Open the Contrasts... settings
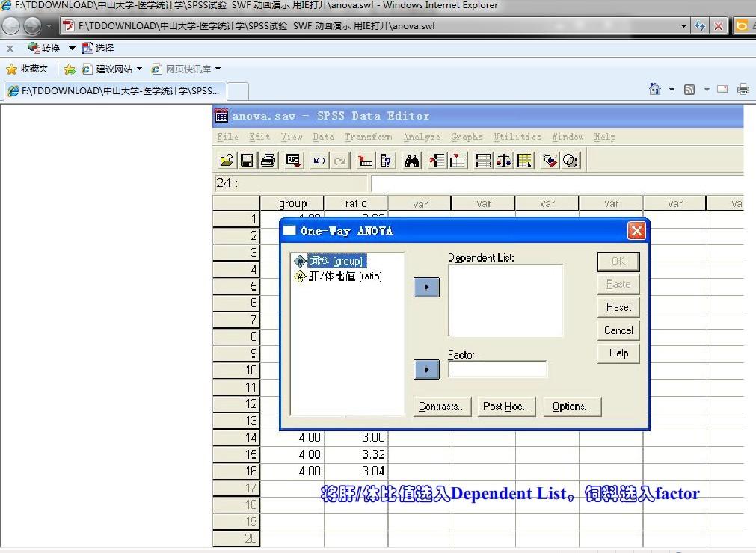Viewport: 756px width, 553px height. coord(442,406)
